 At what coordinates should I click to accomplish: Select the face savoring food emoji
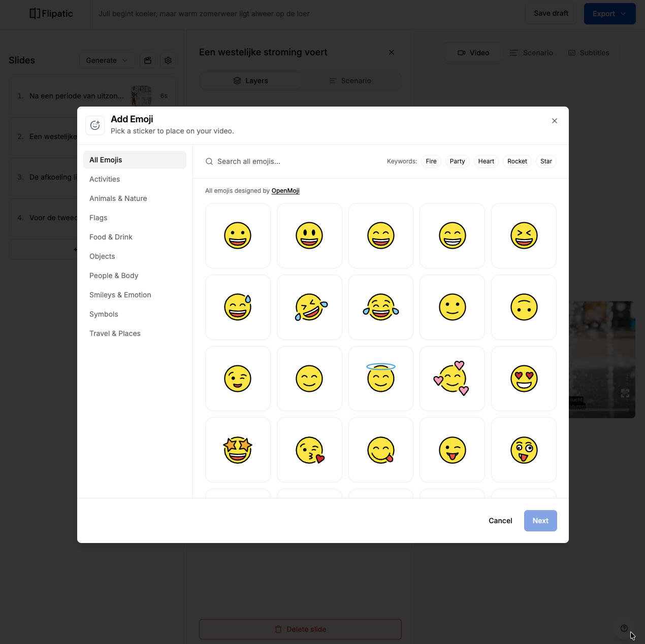click(x=381, y=450)
